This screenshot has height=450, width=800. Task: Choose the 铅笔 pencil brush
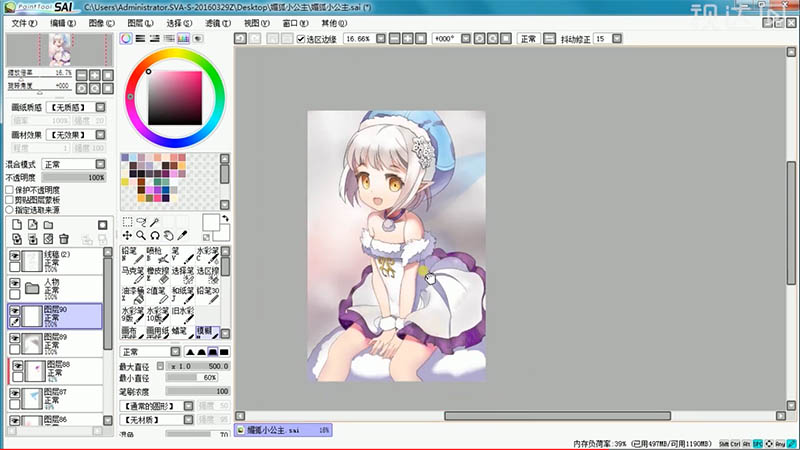pos(133,255)
